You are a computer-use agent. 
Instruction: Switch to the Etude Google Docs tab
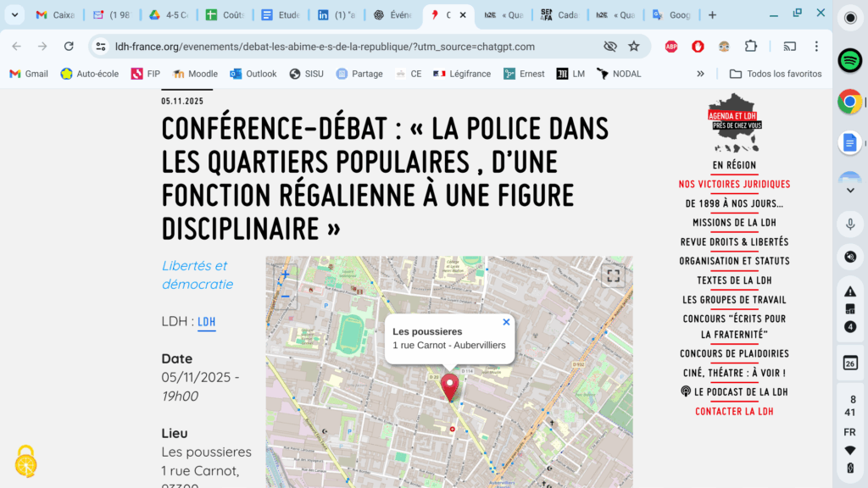(x=281, y=15)
